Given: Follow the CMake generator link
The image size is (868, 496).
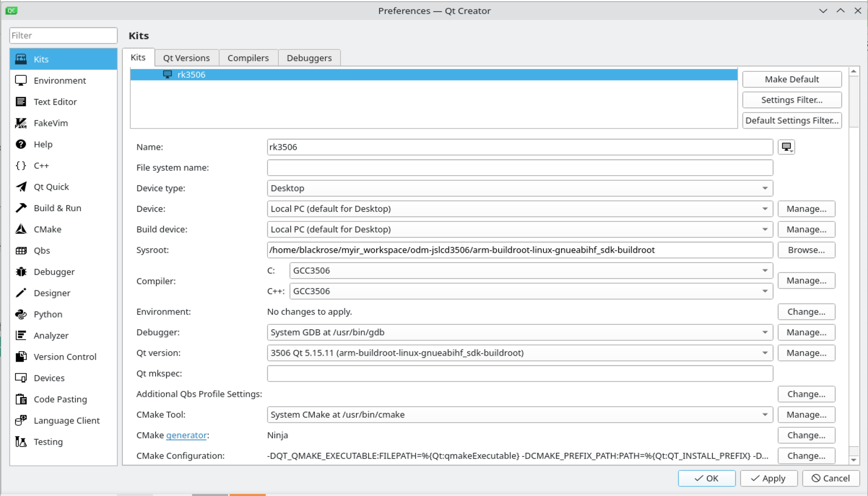Looking at the screenshot, I should (186, 435).
